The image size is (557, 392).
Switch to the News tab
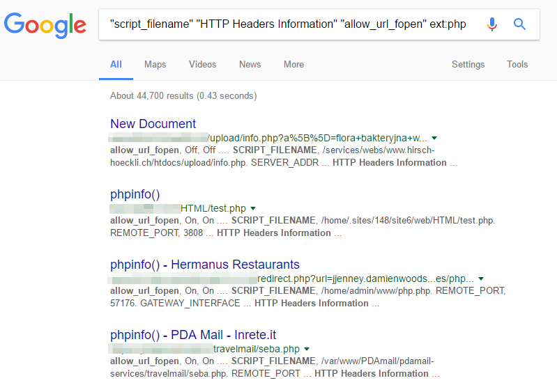tap(250, 64)
